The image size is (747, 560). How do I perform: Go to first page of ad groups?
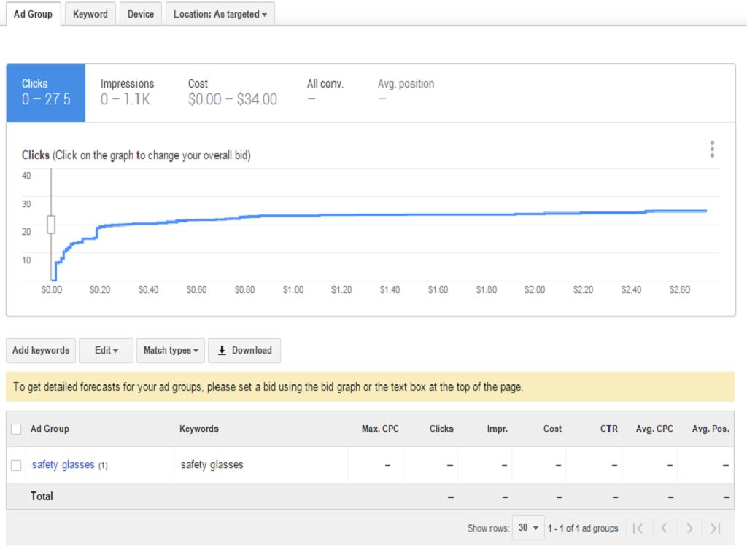click(638, 528)
